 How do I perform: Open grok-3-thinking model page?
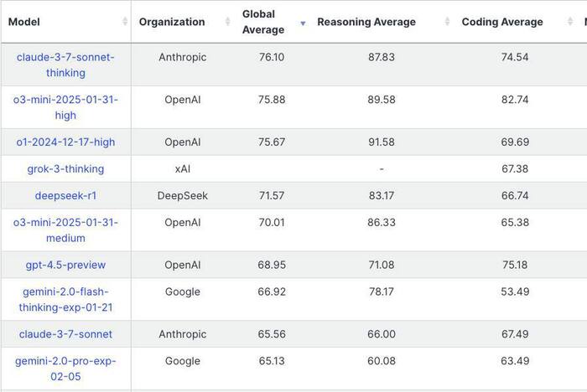click(x=65, y=169)
